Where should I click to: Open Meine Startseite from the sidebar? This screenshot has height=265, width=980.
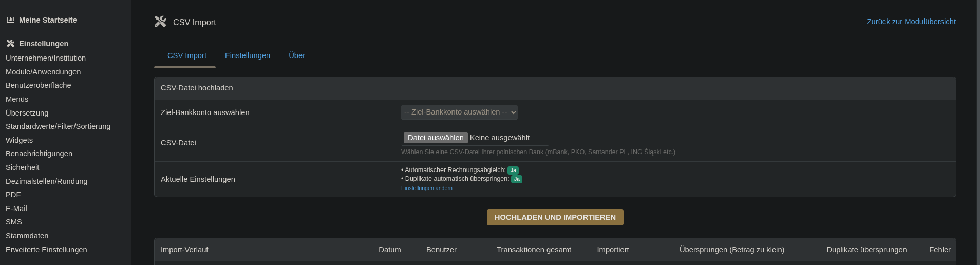(48, 20)
